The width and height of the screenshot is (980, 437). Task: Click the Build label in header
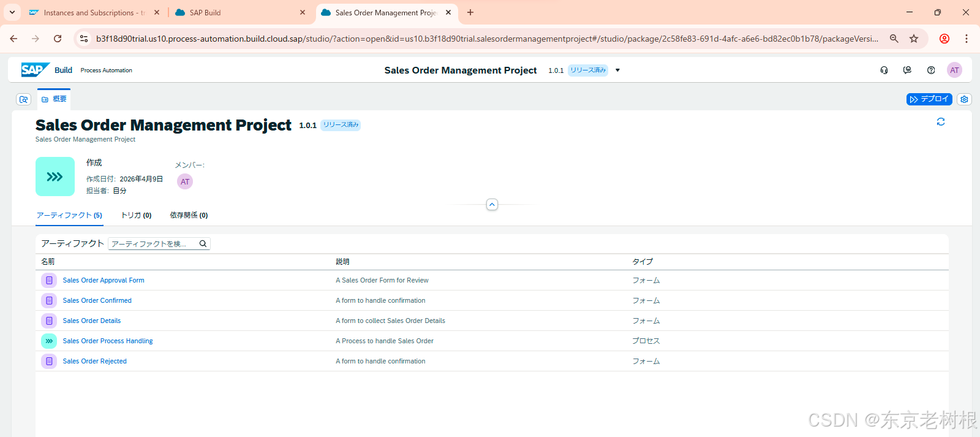(x=63, y=70)
